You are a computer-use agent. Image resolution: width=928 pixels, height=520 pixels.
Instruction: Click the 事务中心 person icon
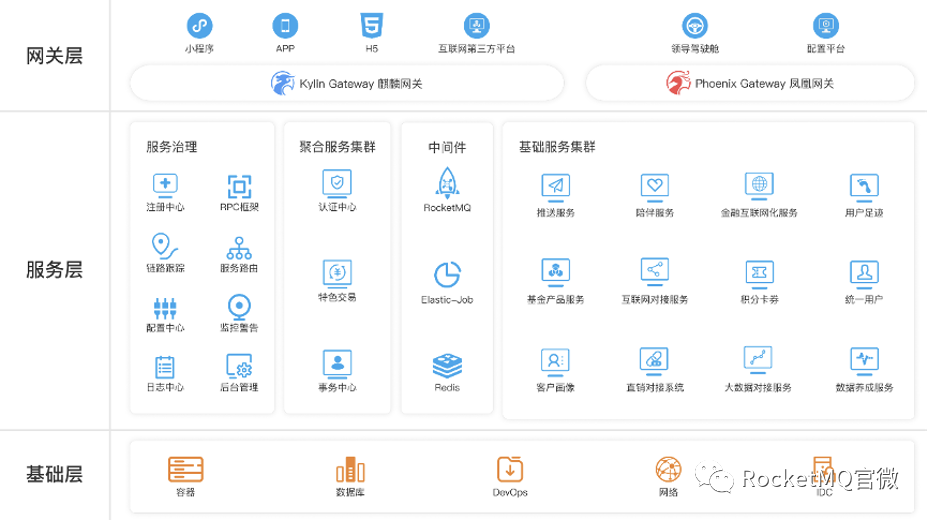coord(337,364)
